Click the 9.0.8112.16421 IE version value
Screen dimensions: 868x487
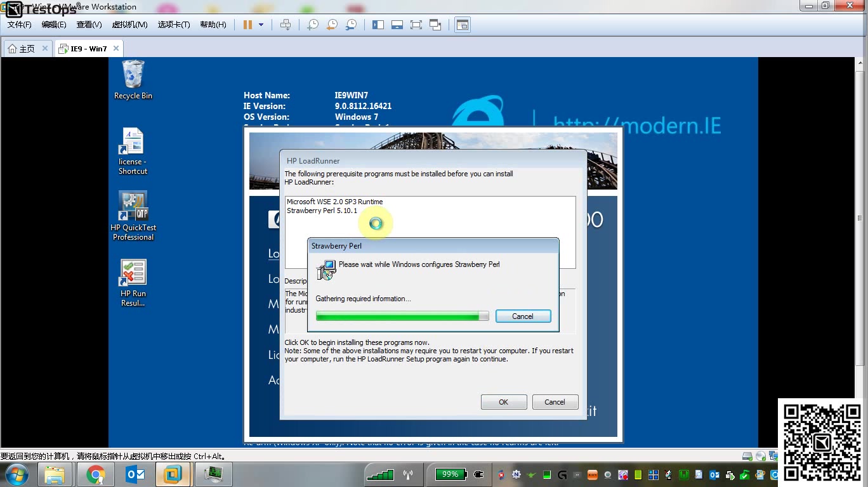364,106
